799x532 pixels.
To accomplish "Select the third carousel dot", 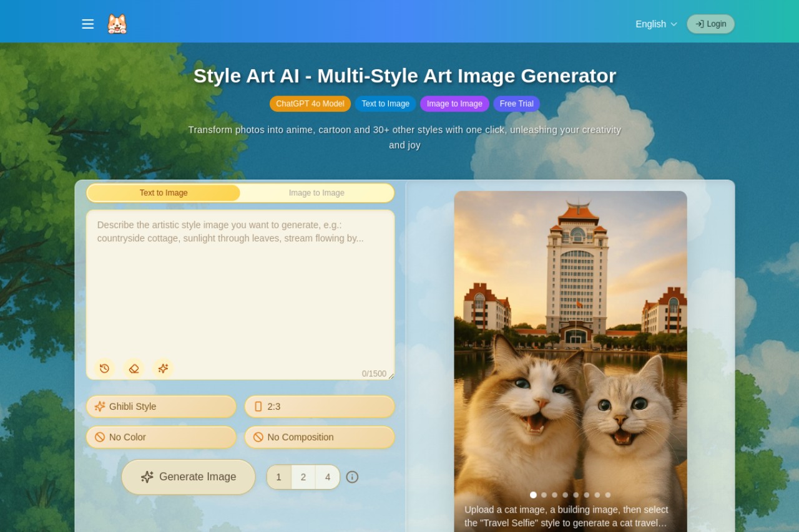I will (x=554, y=495).
